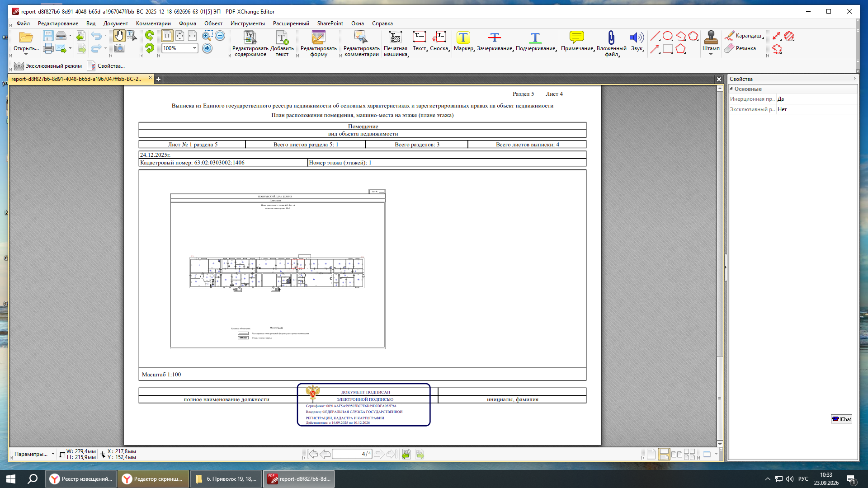Click the Stamp tool icon

[711, 37]
